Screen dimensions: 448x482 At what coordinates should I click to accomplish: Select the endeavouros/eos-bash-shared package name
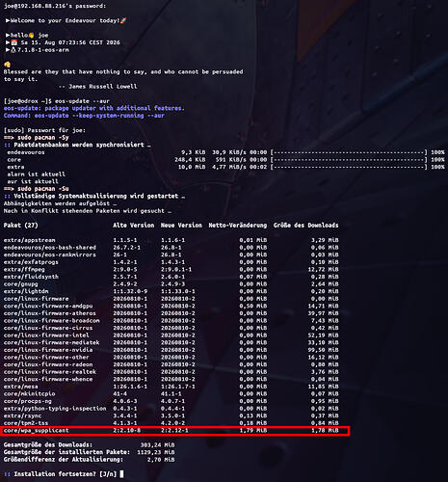[x=50, y=248]
